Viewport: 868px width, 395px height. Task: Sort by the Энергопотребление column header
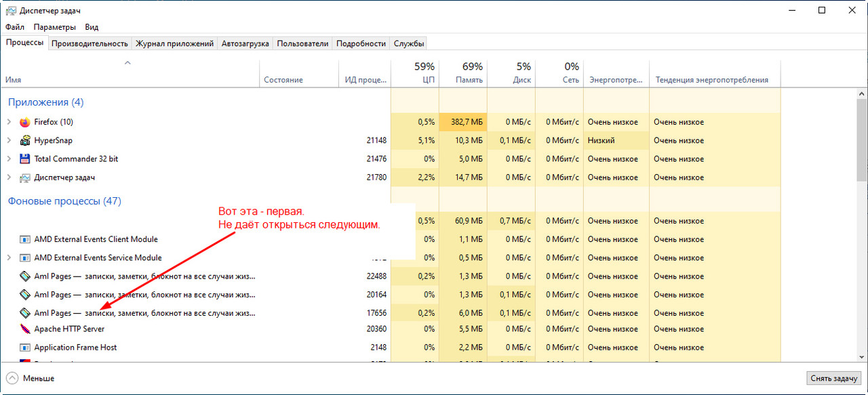[x=616, y=73]
